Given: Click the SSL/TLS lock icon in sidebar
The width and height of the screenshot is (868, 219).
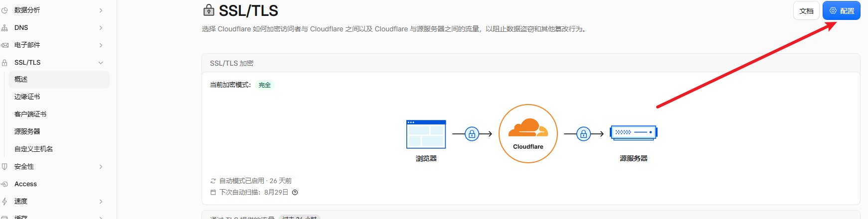Looking at the screenshot, I should click(4, 63).
